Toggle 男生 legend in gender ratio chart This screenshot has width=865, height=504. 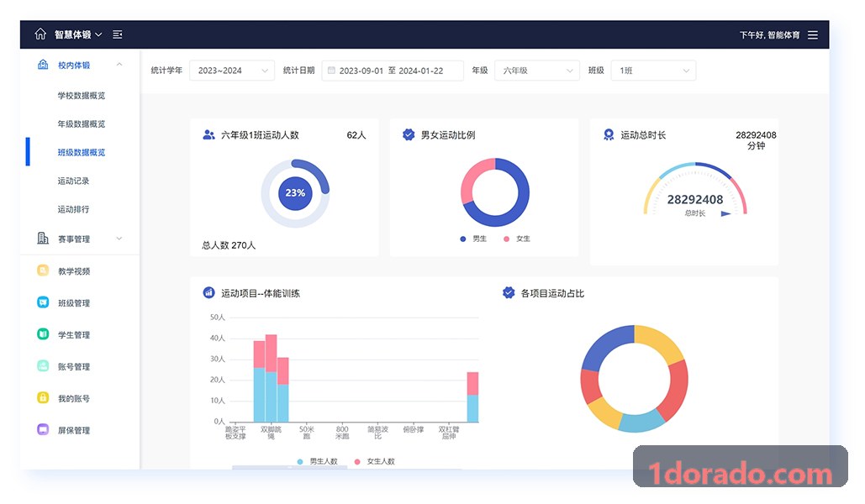pos(473,239)
